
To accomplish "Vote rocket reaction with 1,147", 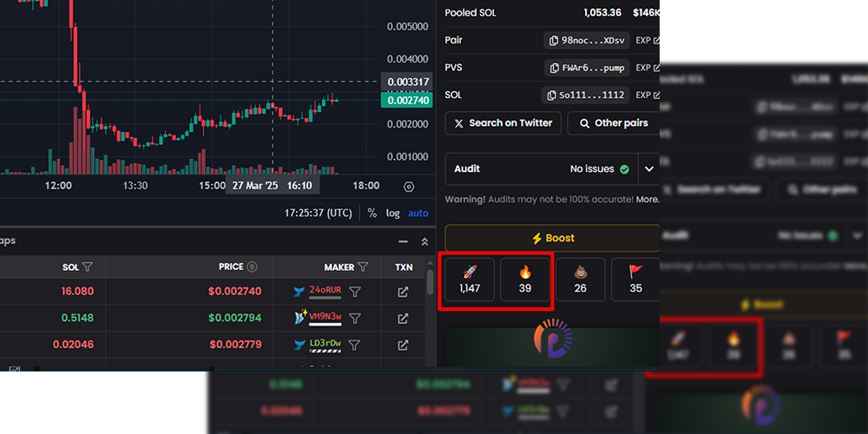I will pyautogui.click(x=470, y=279).
